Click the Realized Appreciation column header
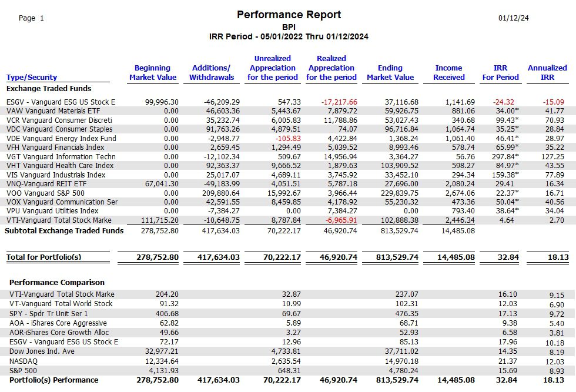Screen dimensions: 576x392 331,68
